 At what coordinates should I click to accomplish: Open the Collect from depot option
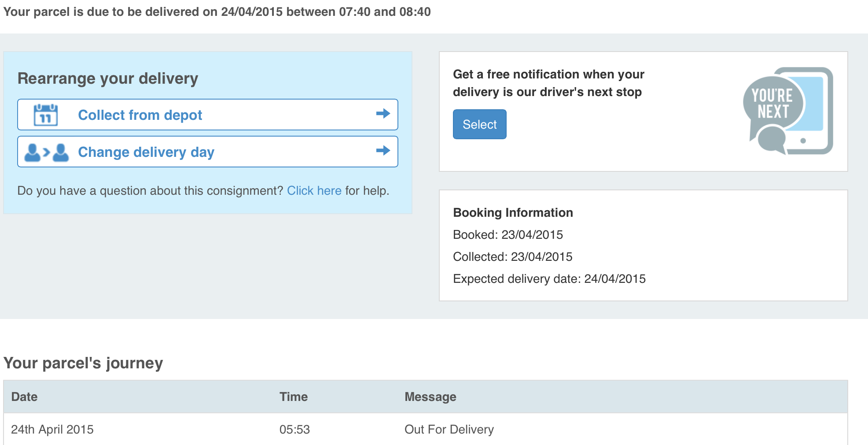tap(208, 115)
